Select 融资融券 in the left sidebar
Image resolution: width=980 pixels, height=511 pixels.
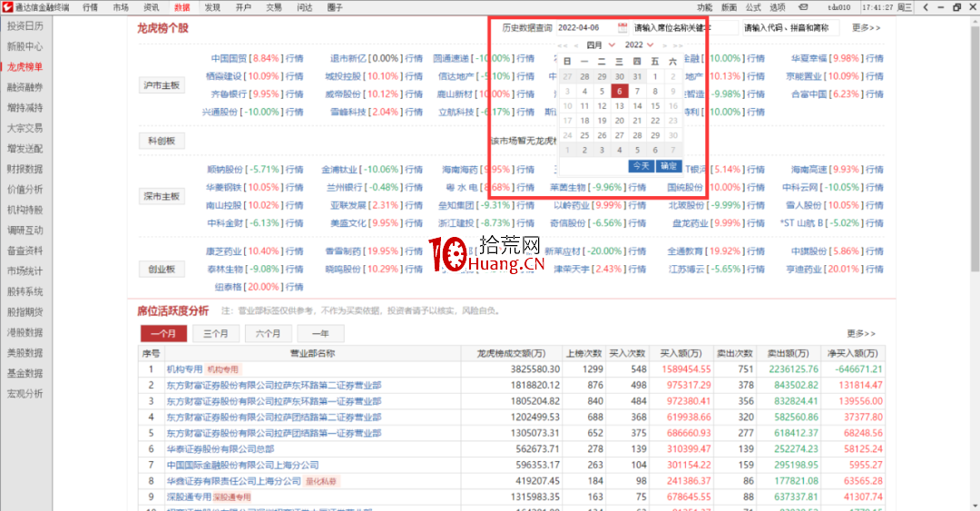(x=25, y=87)
